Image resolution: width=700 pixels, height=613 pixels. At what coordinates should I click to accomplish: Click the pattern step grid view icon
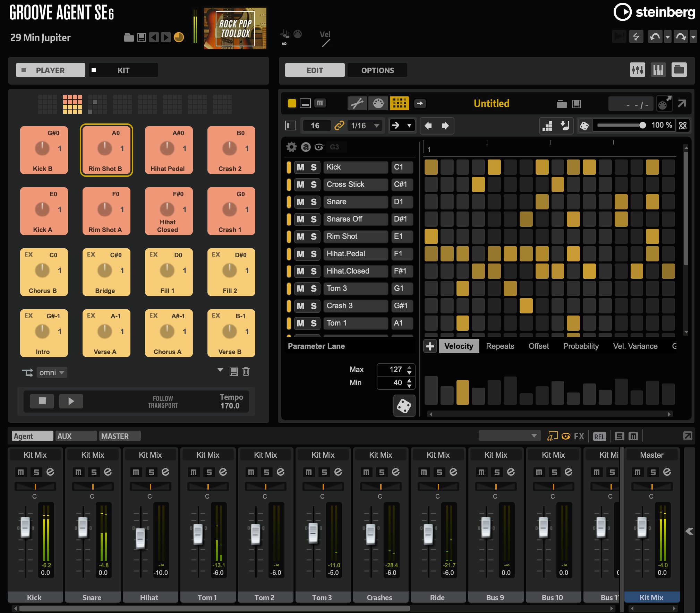pos(399,103)
